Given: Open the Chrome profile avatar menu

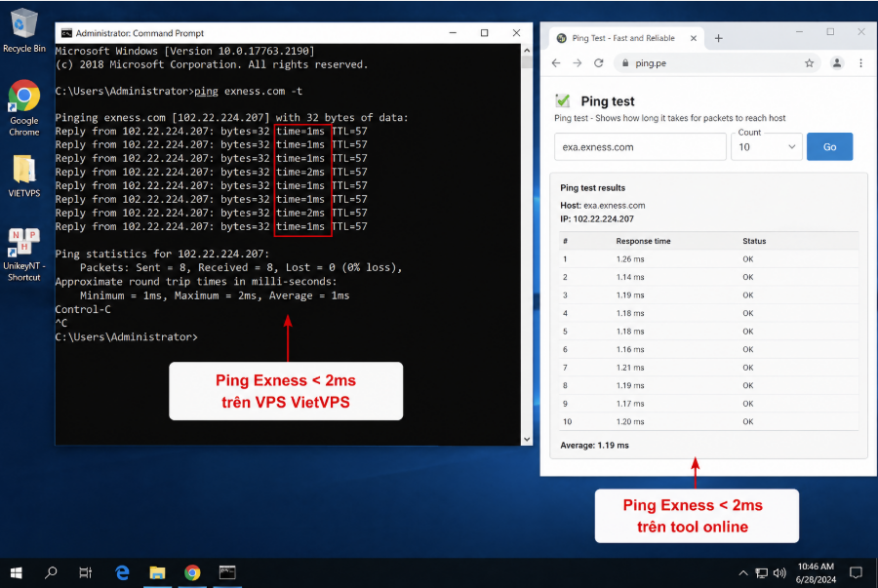Looking at the screenshot, I should tap(837, 63).
